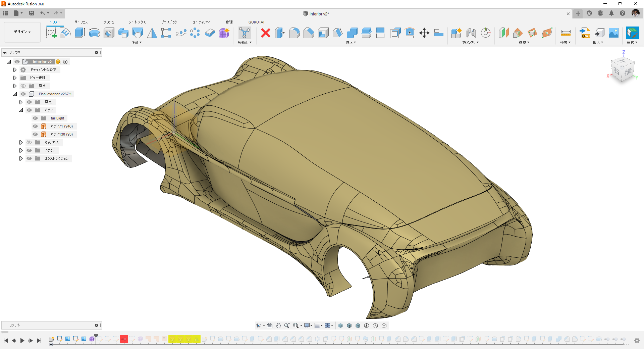Expand the ドキュメントの設定 node
This screenshot has height=349, width=644.
tap(15, 70)
